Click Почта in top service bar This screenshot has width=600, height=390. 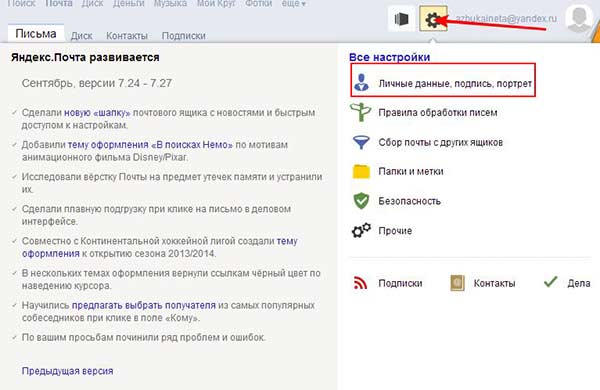point(59,3)
